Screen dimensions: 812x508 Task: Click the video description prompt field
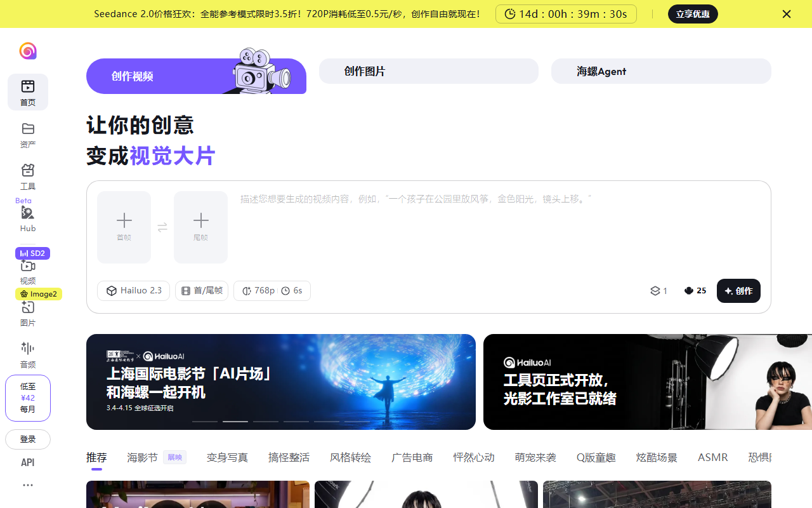(499, 229)
